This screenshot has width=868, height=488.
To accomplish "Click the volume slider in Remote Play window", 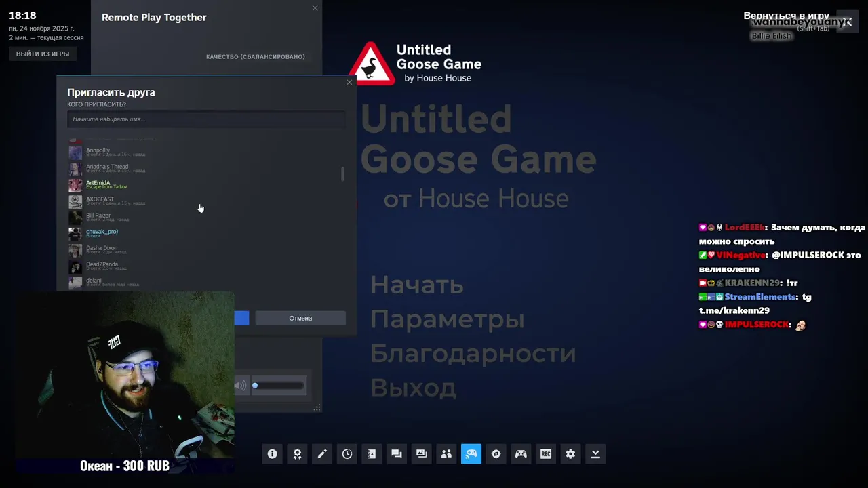I will point(278,386).
